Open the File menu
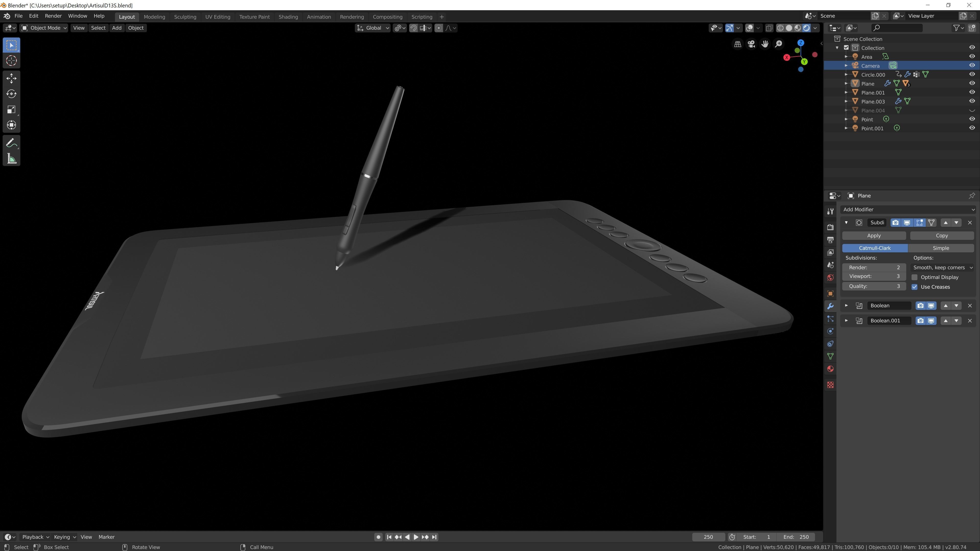The image size is (980, 551). click(x=18, y=16)
